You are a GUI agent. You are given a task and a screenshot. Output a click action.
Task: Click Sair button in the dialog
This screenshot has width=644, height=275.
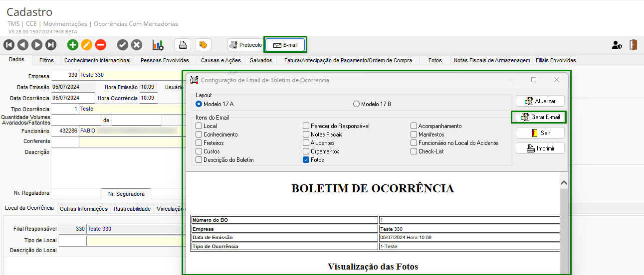[540, 133]
